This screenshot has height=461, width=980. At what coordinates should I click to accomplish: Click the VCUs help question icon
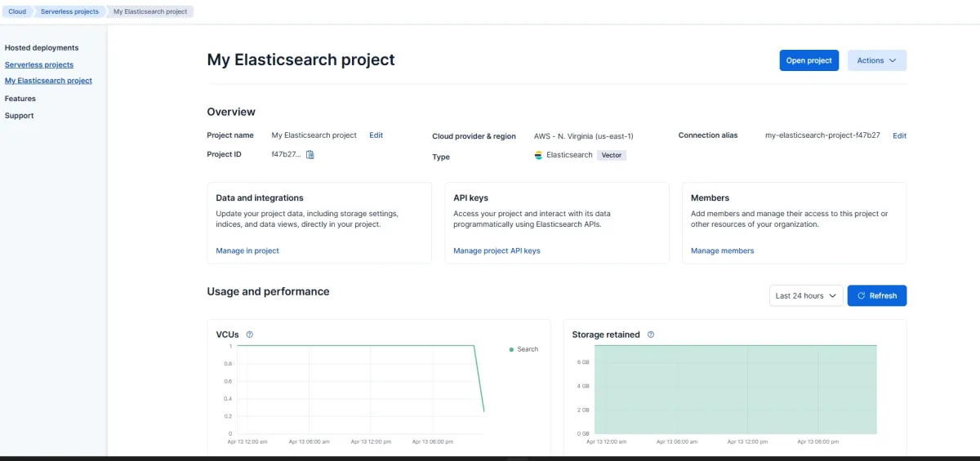[x=250, y=335]
